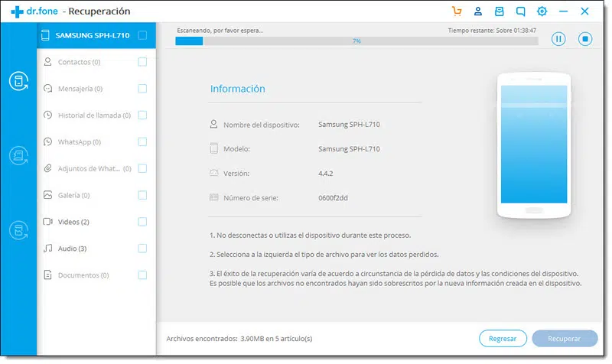This screenshot has width=612, height=364.
Task: Check the Adjuntos de WhatsApp checkbox
Action: pyautogui.click(x=142, y=168)
